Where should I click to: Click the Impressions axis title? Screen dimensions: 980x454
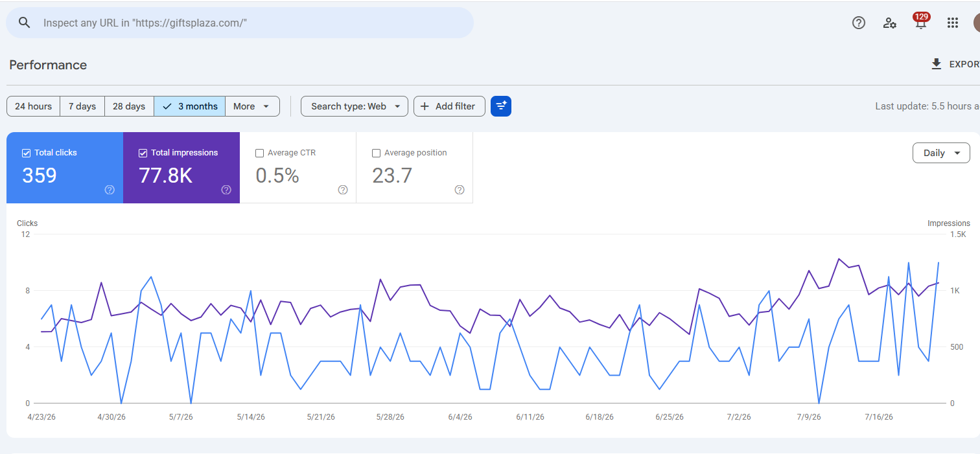tap(949, 223)
